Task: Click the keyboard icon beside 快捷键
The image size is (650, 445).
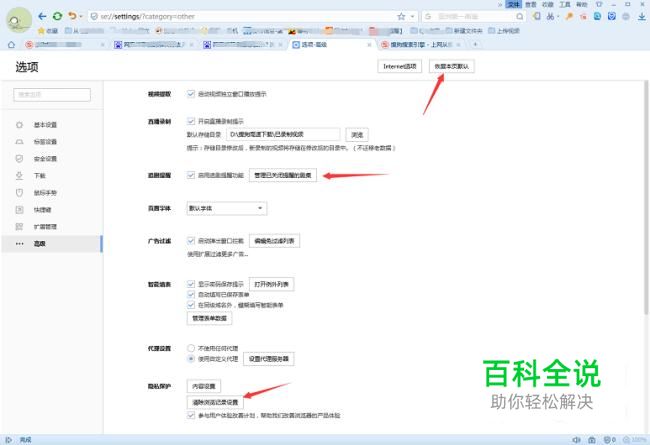Action: point(19,209)
